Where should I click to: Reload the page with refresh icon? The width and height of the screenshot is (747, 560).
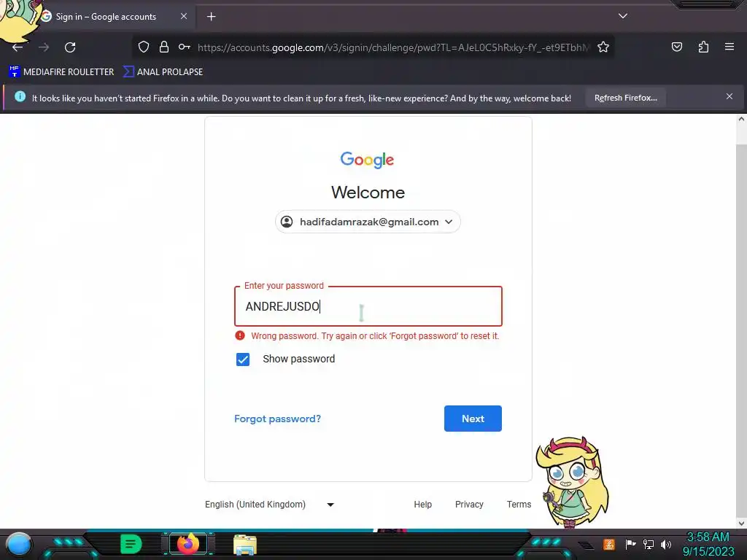tap(70, 47)
